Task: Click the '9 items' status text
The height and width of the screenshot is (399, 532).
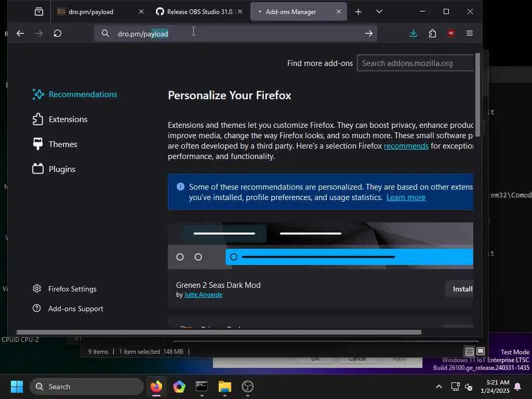Action: [98, 352]
